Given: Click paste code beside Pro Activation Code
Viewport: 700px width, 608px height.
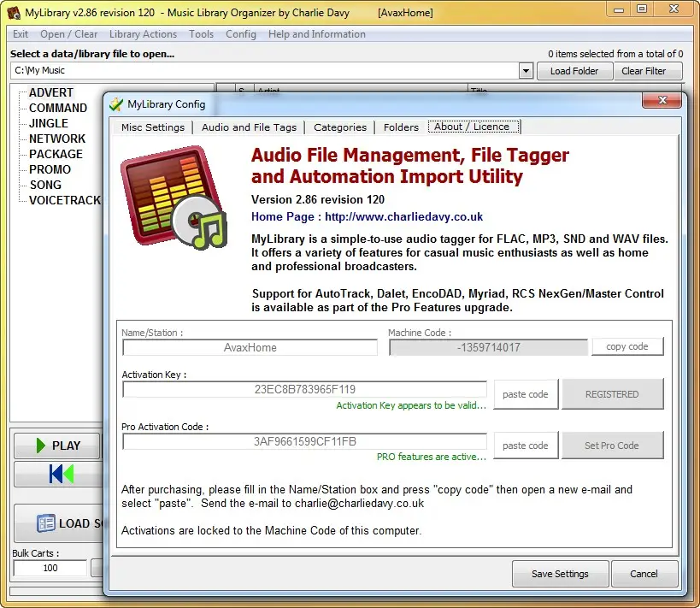Looking at the screenshot, I should coord(526,446).
